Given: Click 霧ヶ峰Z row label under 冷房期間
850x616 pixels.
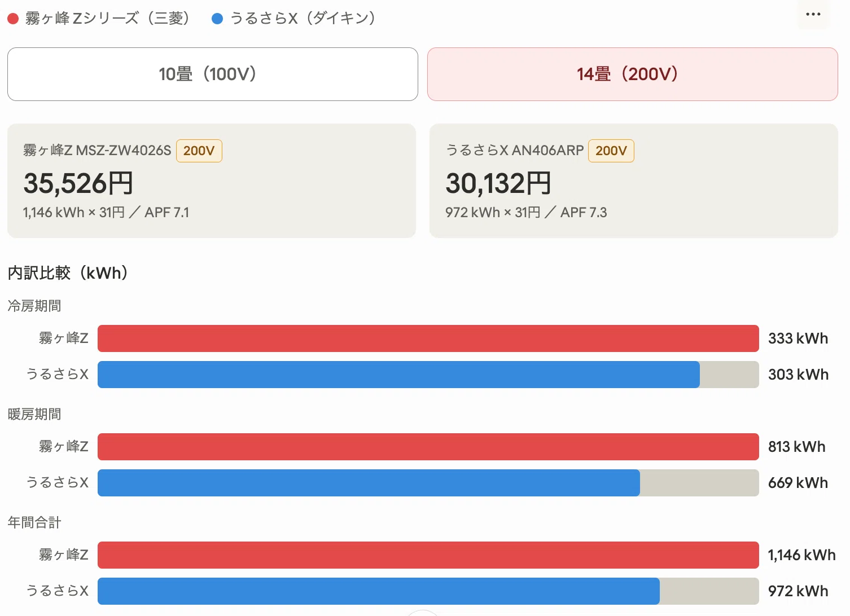Looking at the screenshot, I should click(x=63, y=338).
